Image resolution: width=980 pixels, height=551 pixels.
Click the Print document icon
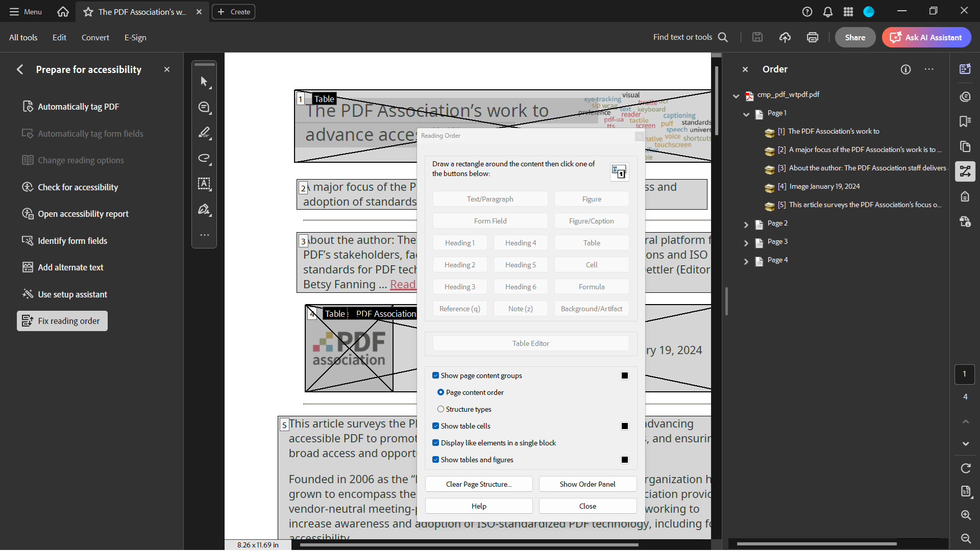click(x=812, y=37)
